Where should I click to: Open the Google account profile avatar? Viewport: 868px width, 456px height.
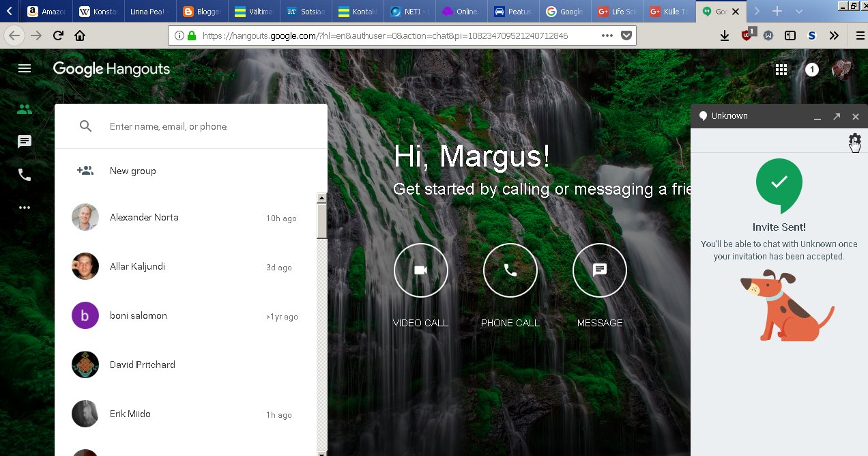pyautogui.click(x=843, y=69)
